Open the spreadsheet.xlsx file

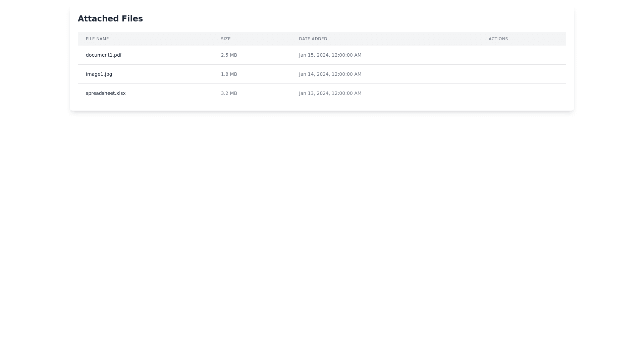[x=106, y=93]
